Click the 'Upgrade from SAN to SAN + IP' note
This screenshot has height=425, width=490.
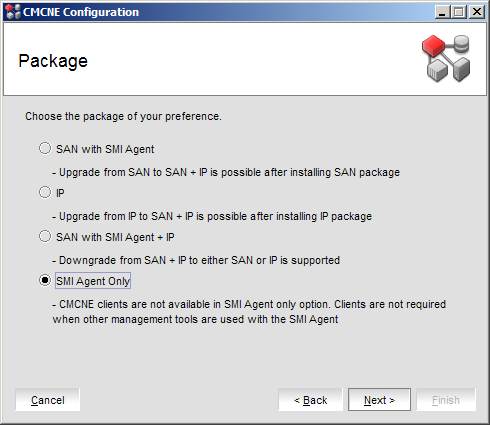[x=226, y=172]
